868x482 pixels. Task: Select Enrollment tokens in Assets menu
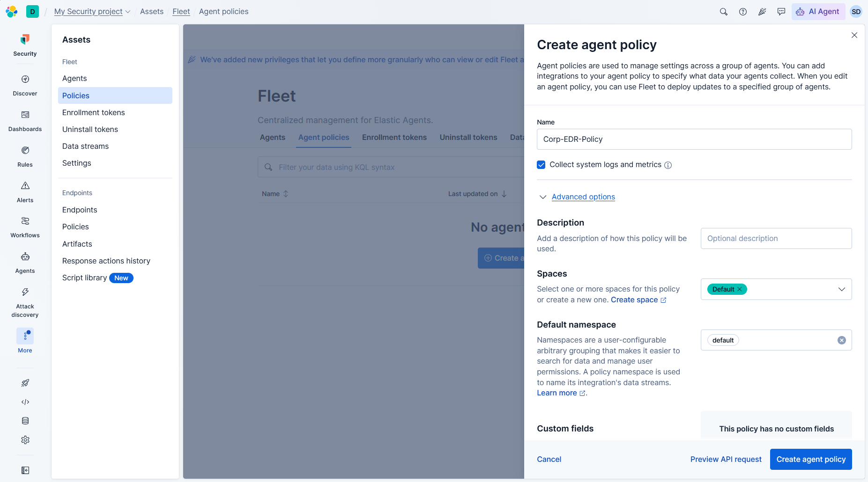pyautogui.click(x=94, y=112)
